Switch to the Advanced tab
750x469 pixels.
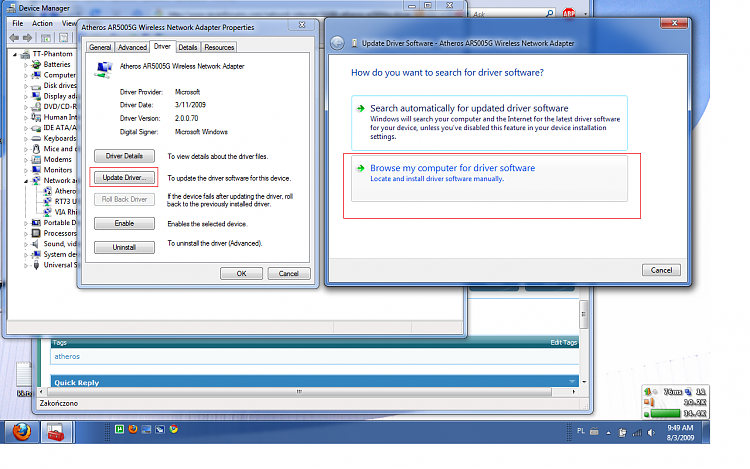132,47
